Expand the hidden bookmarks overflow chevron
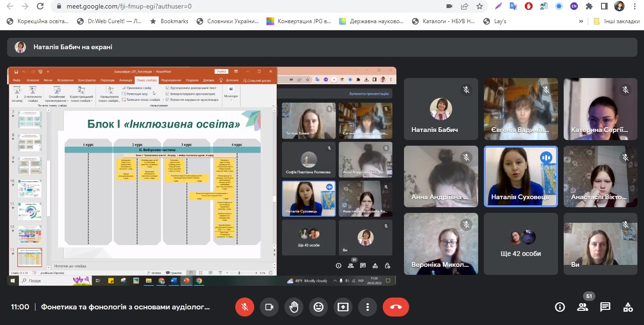The width and height of the screenshot is (644, 325). pos(581,21)
